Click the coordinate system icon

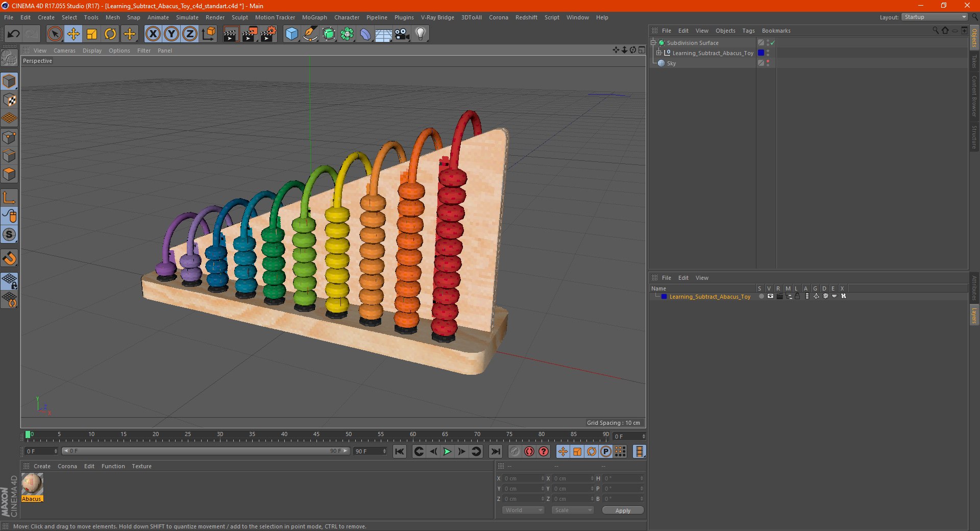coord(209,34)
